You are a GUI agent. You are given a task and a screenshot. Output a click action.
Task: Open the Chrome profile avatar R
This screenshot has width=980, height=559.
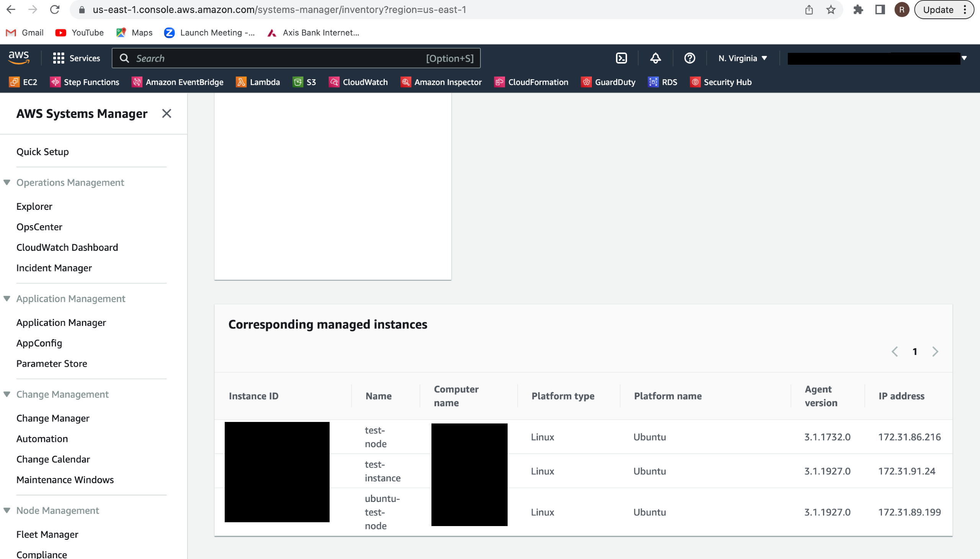(x=902, y=10)
